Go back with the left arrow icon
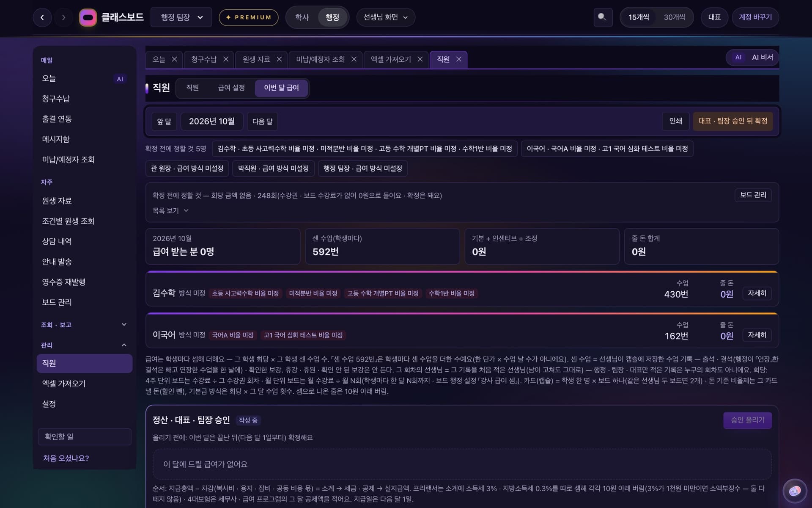The height and width of the screenshot is (508, 812). click(x=42, y=17)
